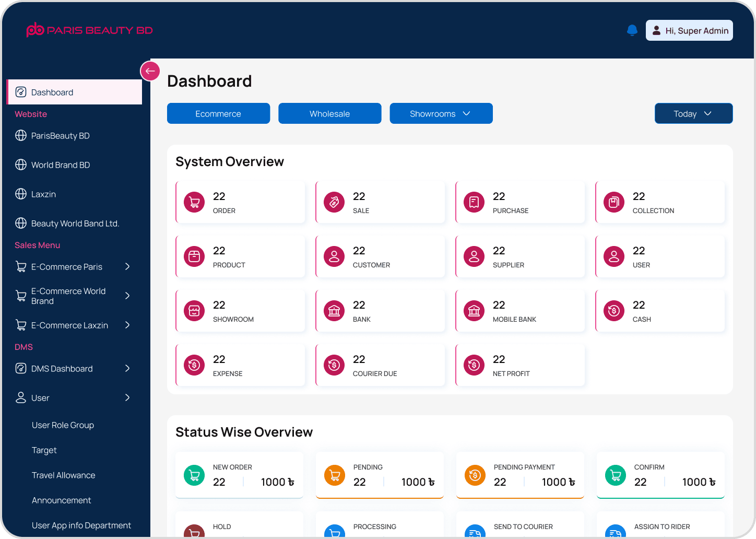
Task: Click the orange Pending Payment icon
Action: pos(475,475)
